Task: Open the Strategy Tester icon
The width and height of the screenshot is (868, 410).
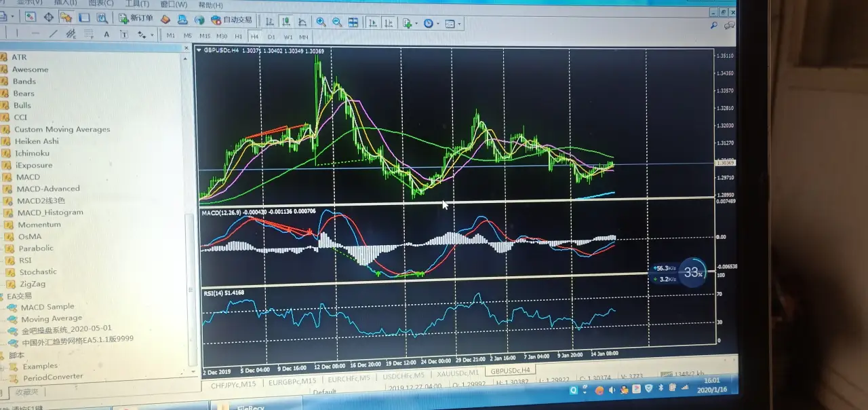Action: [102, 18]
